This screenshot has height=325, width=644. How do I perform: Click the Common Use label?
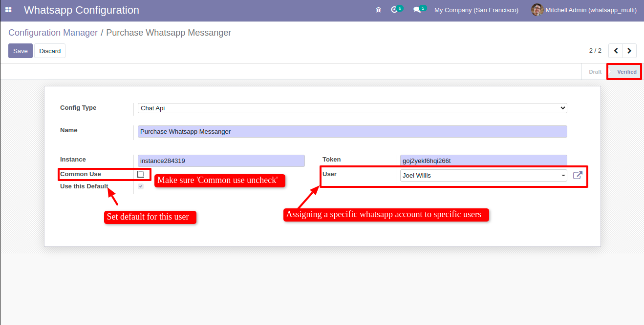click(x=81, y=174)
